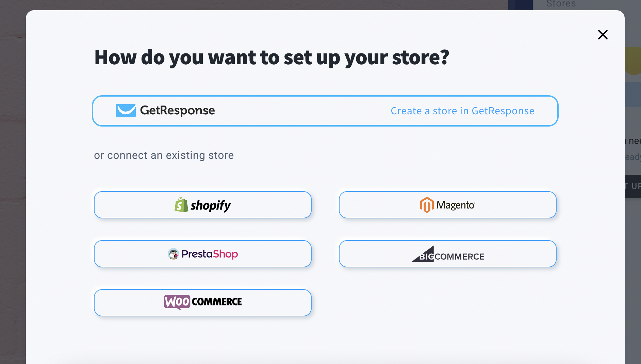Click the purple Woo speech bubble icon
This screenshot has width=641, height=364.
[x=177, y=302]
